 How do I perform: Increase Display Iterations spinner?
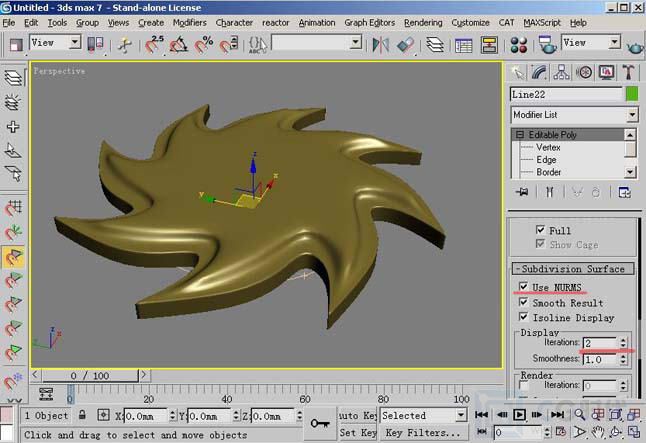click(x=623, y=340)
